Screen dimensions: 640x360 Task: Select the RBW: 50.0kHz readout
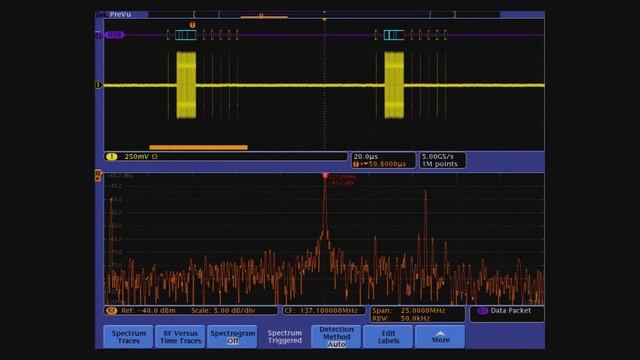[401, 318]
